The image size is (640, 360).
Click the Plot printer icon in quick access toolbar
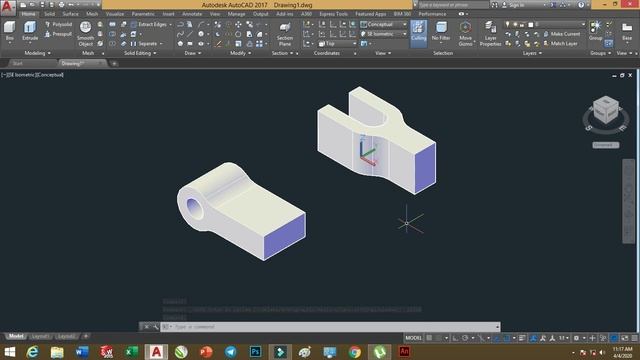tap(61, 5)
